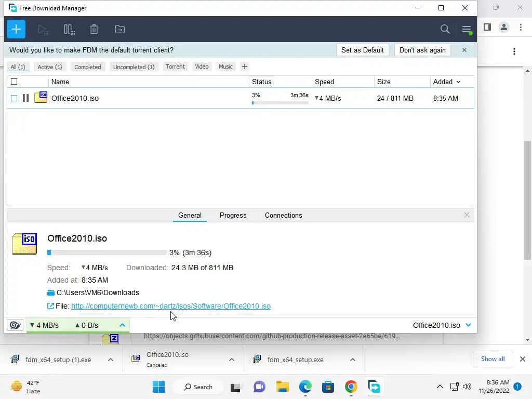Click the large ISO icon in the General panel
Viewport: 532px width, 399px height.
(24, 244)
